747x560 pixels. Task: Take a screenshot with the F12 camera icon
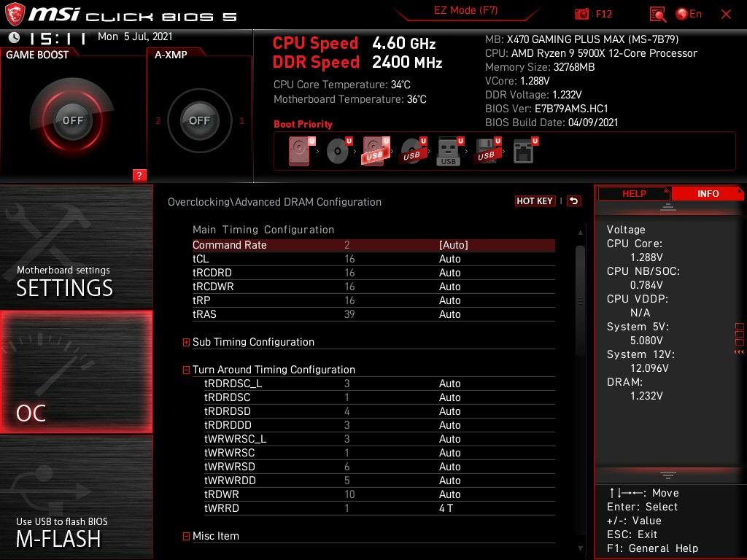click(581, 15)
